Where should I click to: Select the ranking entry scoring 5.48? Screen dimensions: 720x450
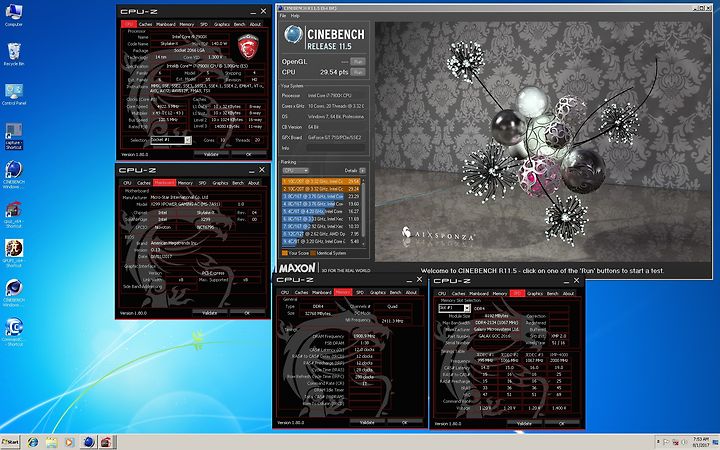coord(321,241)
